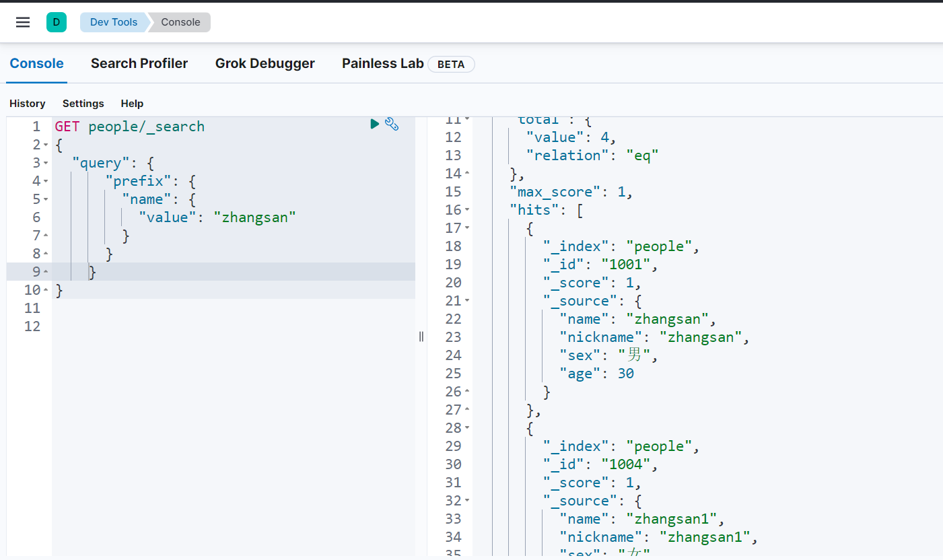Switch to the Search Profiler tab
The image size is (943, 560).
pos(139,63)
